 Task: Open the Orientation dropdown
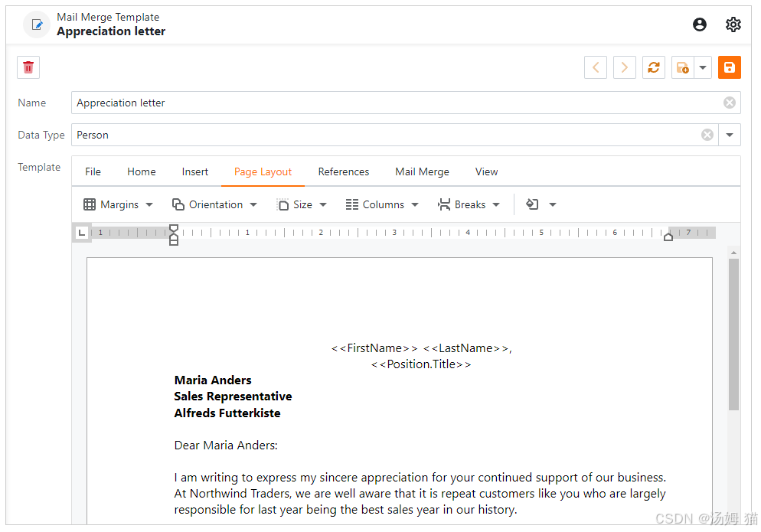[x=214, y=204]
